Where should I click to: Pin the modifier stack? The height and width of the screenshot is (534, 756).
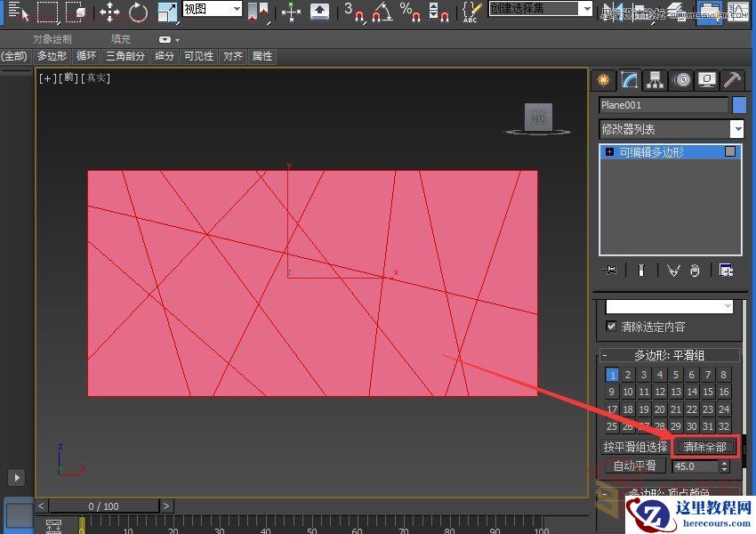pyautogui.click(x=609, y=270)
